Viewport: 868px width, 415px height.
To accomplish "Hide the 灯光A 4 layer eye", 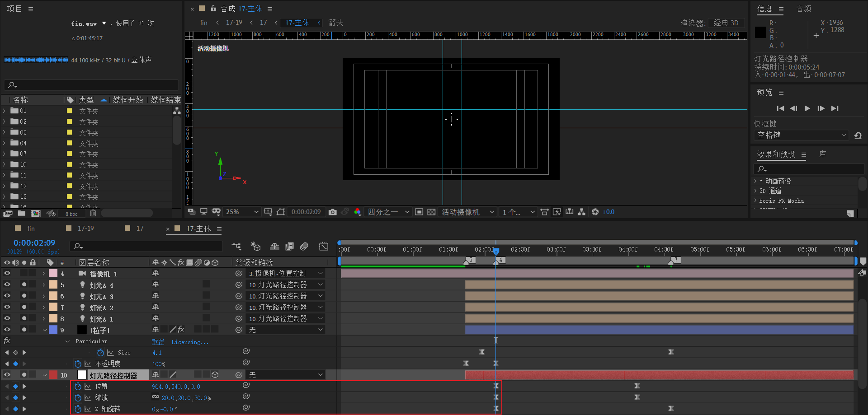I will click(x=7, y=284).
